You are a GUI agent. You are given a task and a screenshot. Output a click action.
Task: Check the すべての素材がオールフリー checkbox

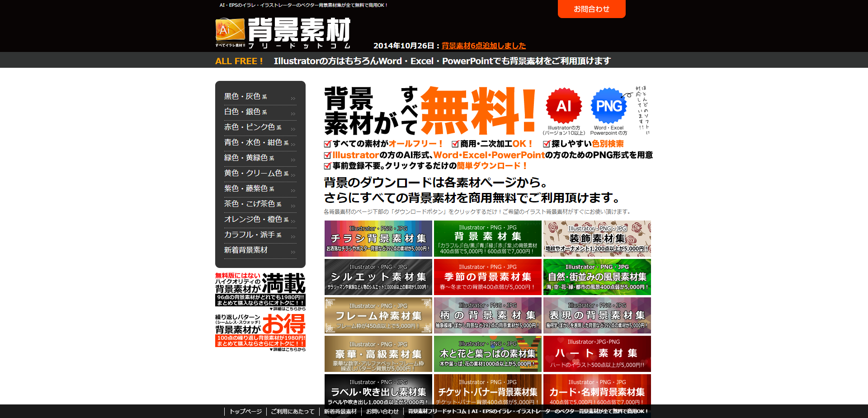[327, 144]
